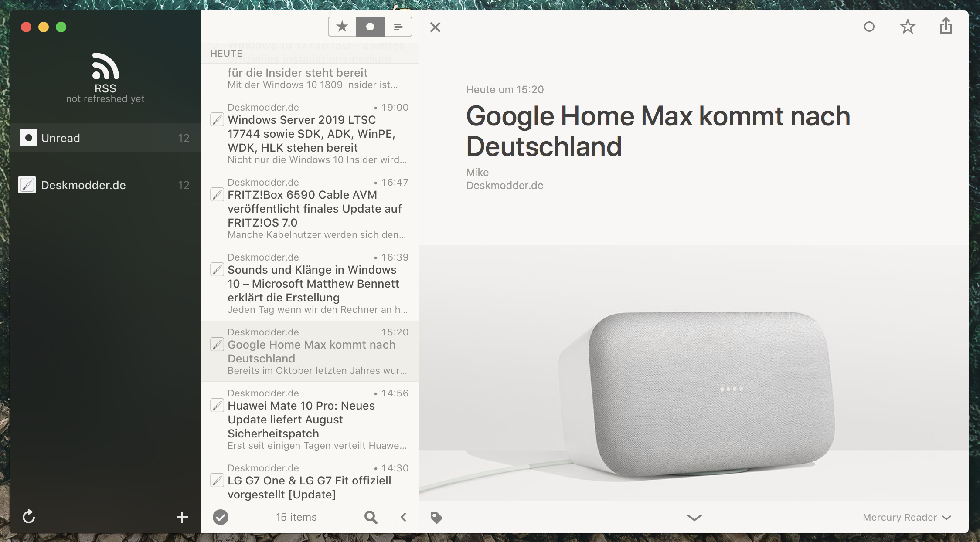Select the Deskmodder.de feed

point(105,185)
